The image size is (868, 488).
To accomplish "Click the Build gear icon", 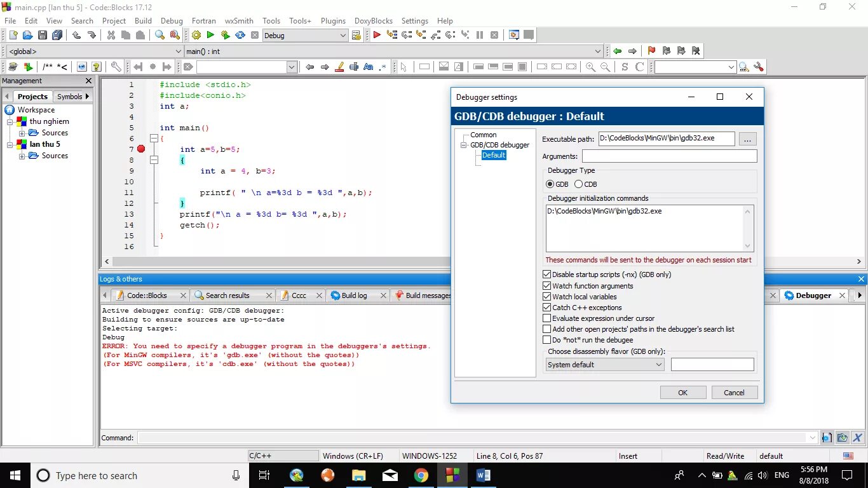I will pyautogui.click(x=196, y=36).
